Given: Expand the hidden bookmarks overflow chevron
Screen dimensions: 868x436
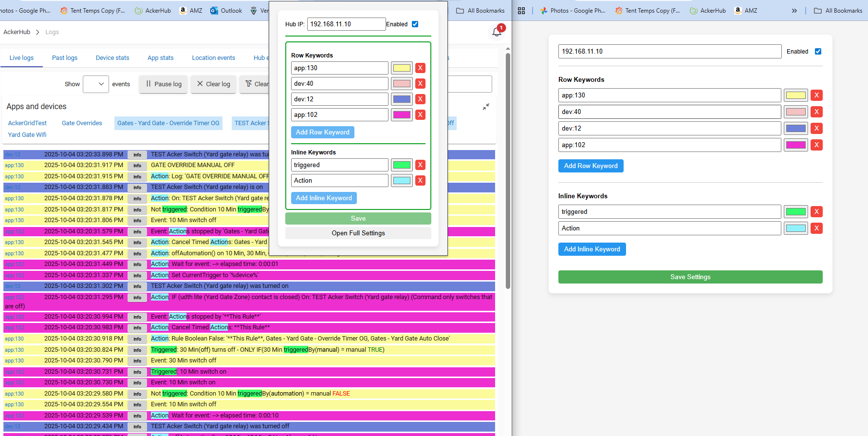Looking at the screenshot, I should point(794,11).
